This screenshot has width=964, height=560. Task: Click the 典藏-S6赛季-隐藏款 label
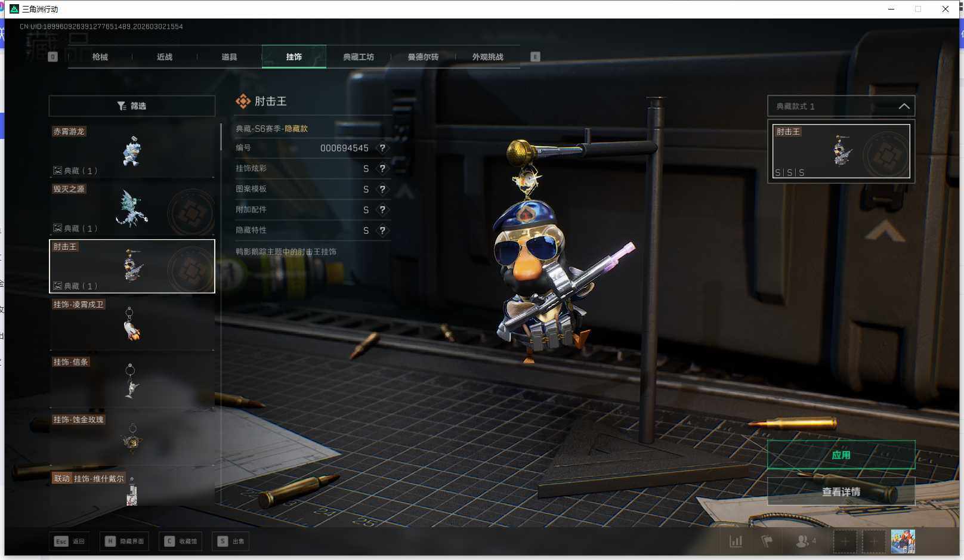(271, 129)
